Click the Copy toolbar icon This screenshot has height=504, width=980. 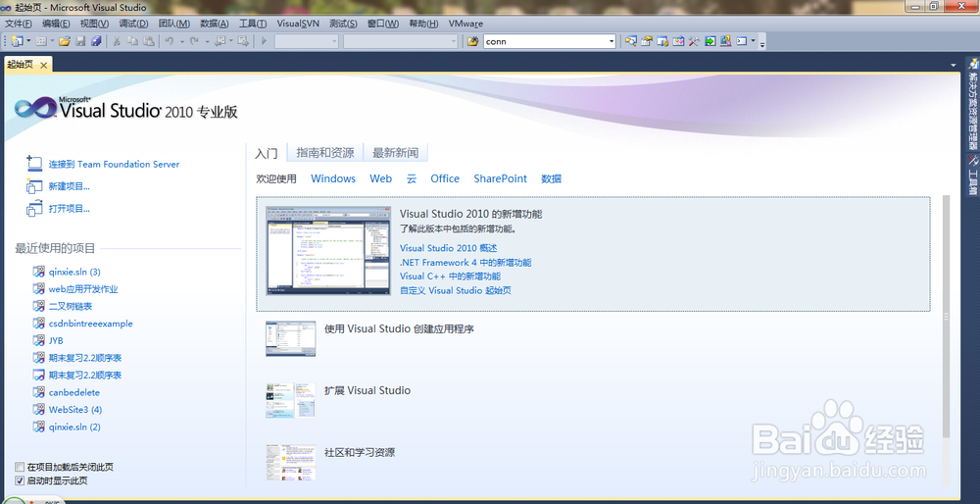coord(132,41)
